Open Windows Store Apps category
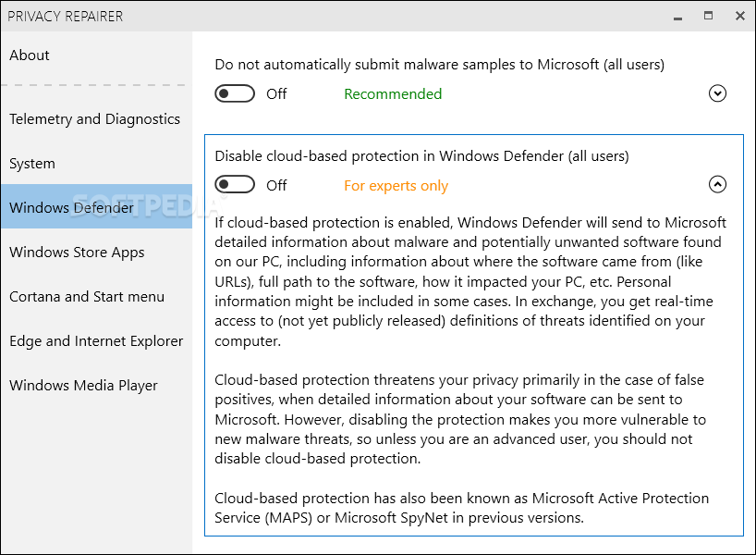The image size is (756, 555). 77,253
